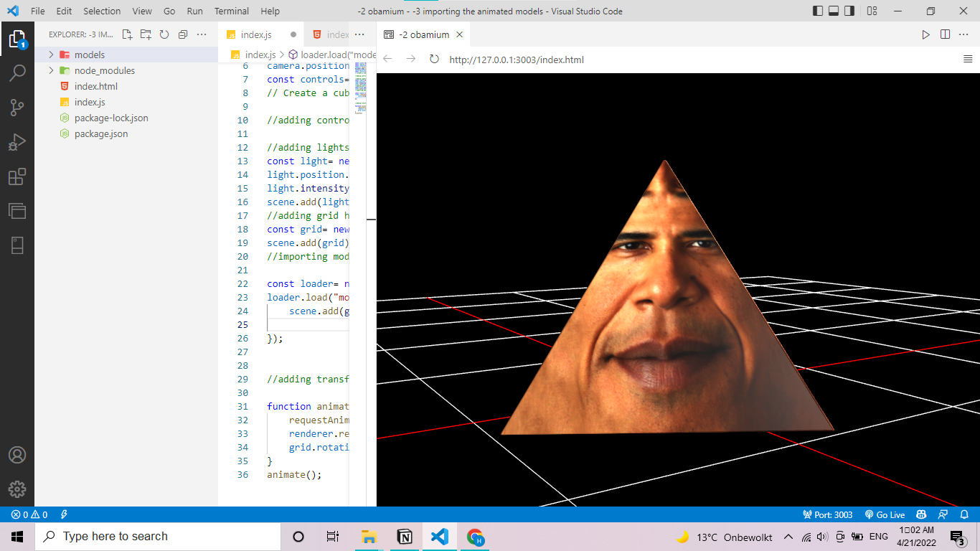Viewport: 980px width, 551px height.
Task: Go forward in the preview browser
Action: (x=411, y=59)
